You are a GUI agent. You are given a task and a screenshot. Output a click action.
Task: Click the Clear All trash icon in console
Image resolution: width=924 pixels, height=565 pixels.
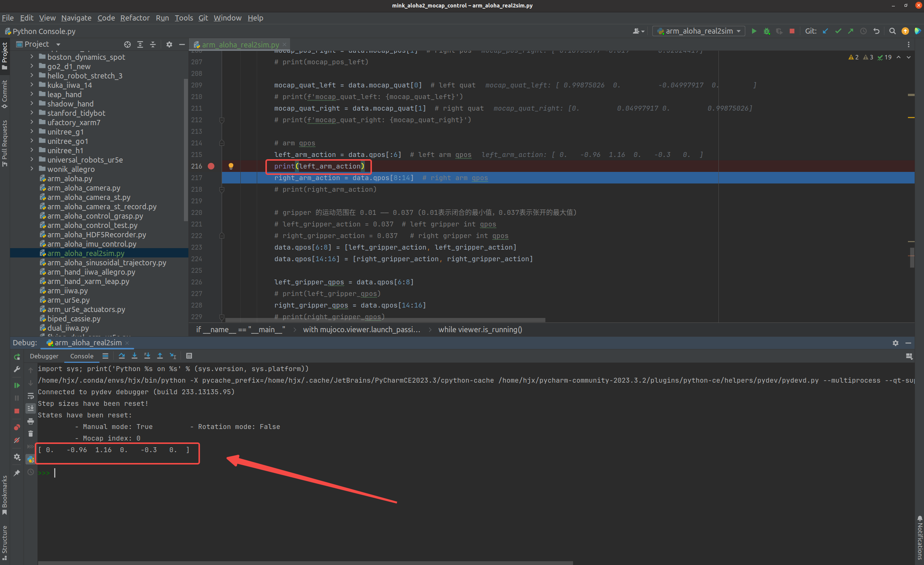31,434
